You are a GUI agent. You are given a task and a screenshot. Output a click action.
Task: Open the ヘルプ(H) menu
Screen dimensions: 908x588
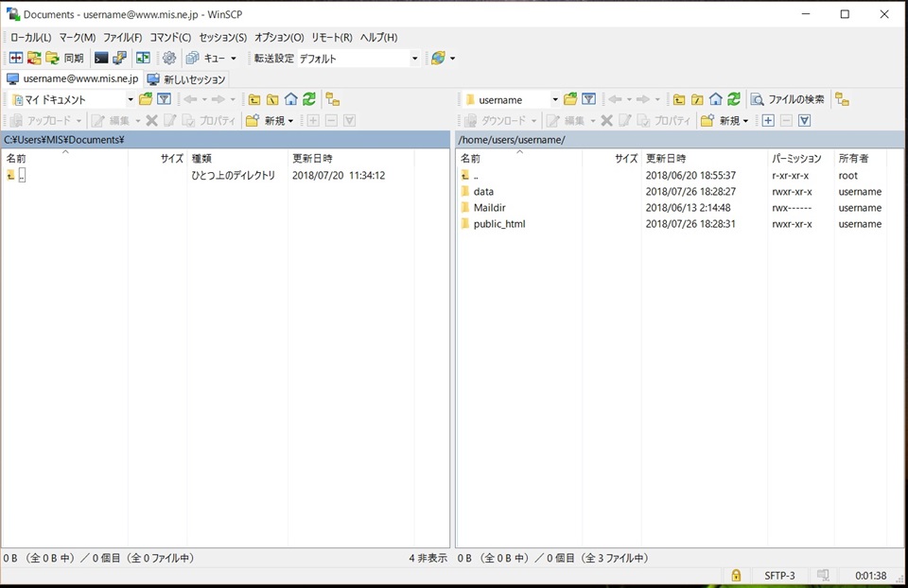click(378, 37)
